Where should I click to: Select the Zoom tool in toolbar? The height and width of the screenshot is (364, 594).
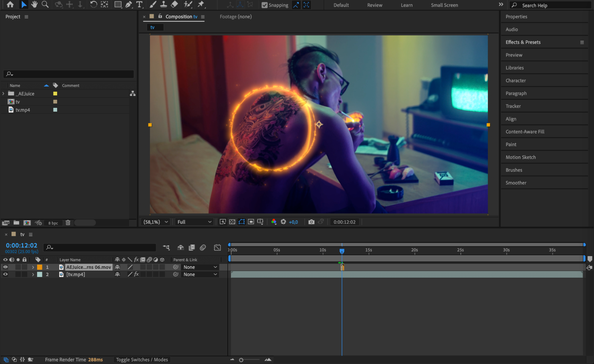[45, 4]
